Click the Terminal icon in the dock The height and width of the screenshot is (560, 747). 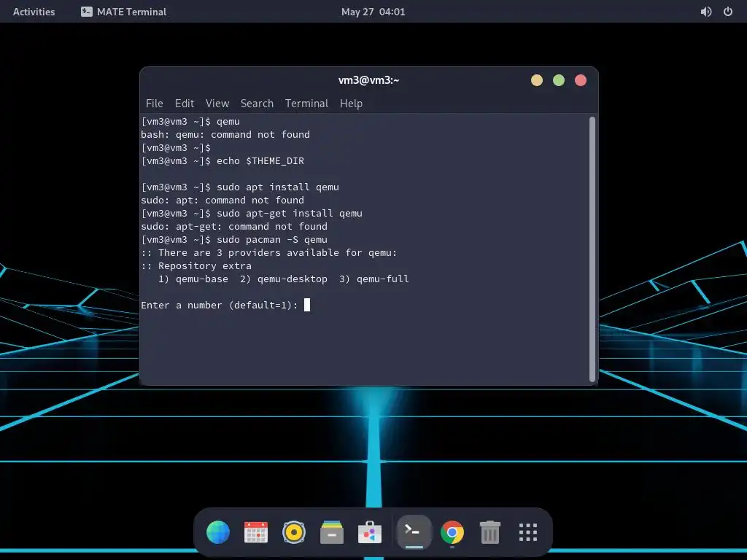[x=414, y=532]
